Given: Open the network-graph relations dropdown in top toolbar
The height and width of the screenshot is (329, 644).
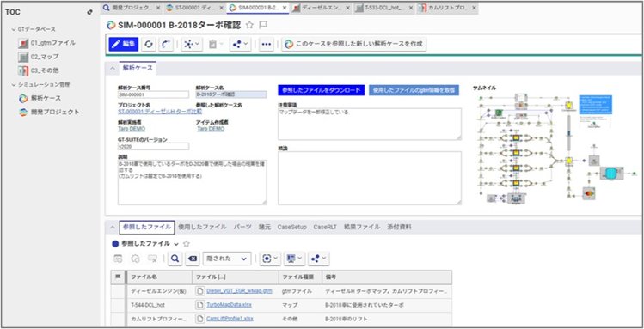Looking at the screenshot, I should (192, 45).
